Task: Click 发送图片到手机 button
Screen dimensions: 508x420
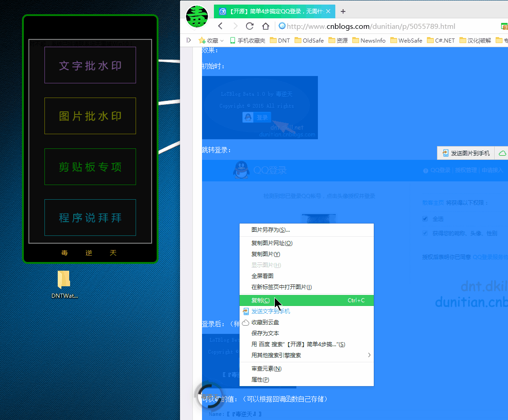Action: [x=466, y=153]
